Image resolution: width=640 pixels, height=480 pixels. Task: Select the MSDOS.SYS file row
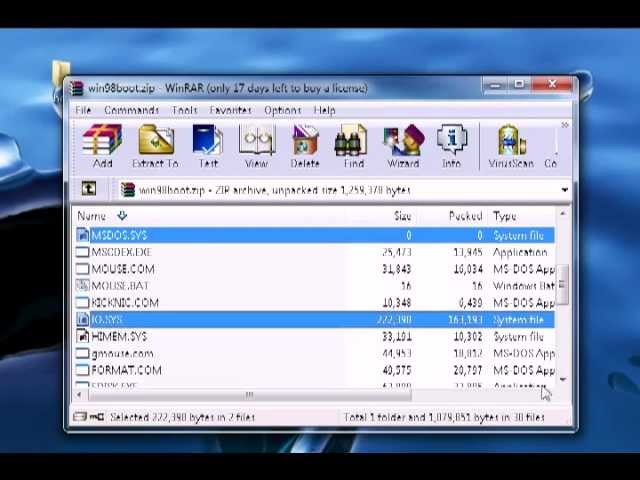pos(315,235)
